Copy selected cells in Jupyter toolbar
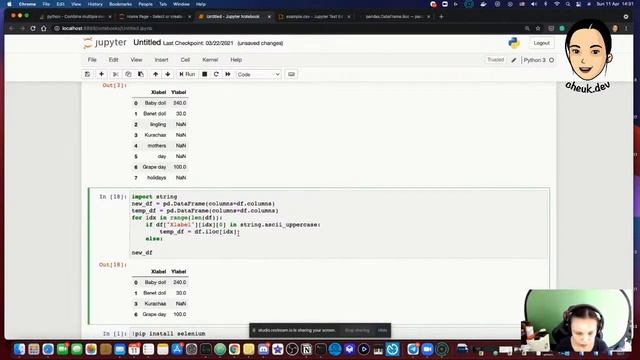 [128, 74]
